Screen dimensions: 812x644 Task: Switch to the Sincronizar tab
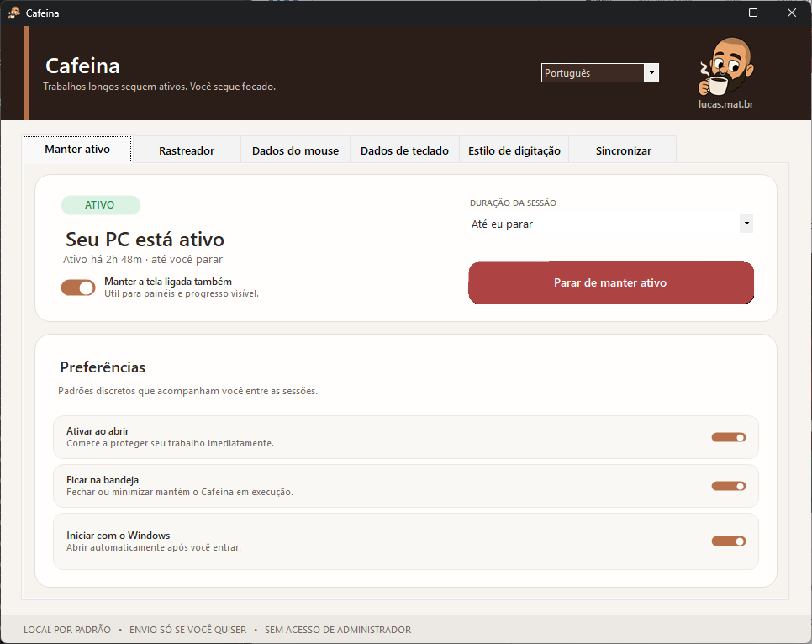pyautogui.click(x=623, y=150)
